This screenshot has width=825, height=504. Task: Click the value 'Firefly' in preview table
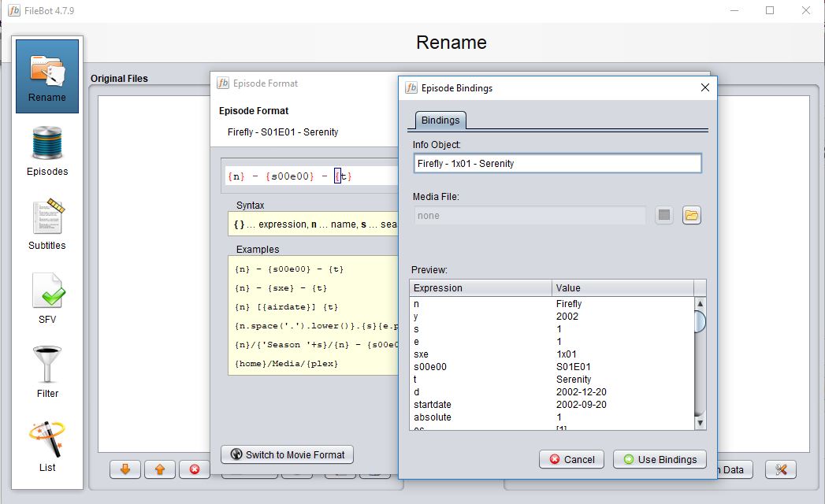[569, 303]
